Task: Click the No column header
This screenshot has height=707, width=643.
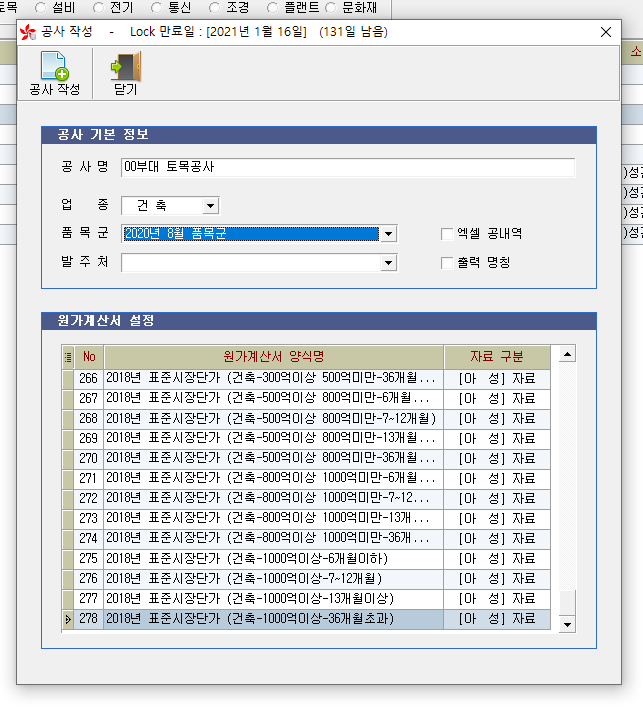Action: [89, 357]
